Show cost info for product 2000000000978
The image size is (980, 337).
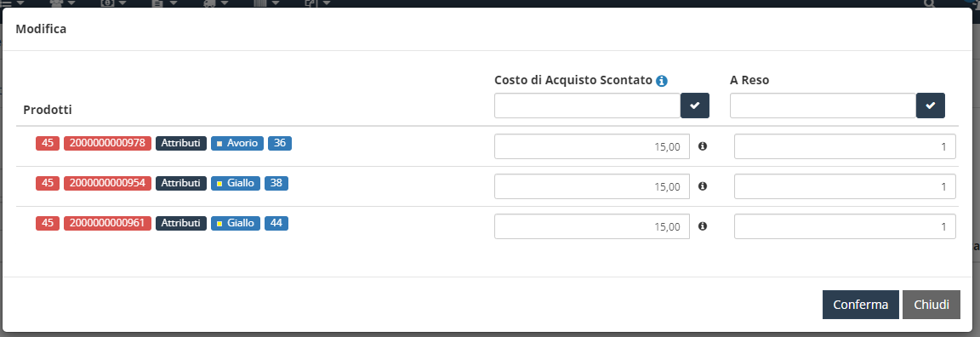[x=703, y=146]
